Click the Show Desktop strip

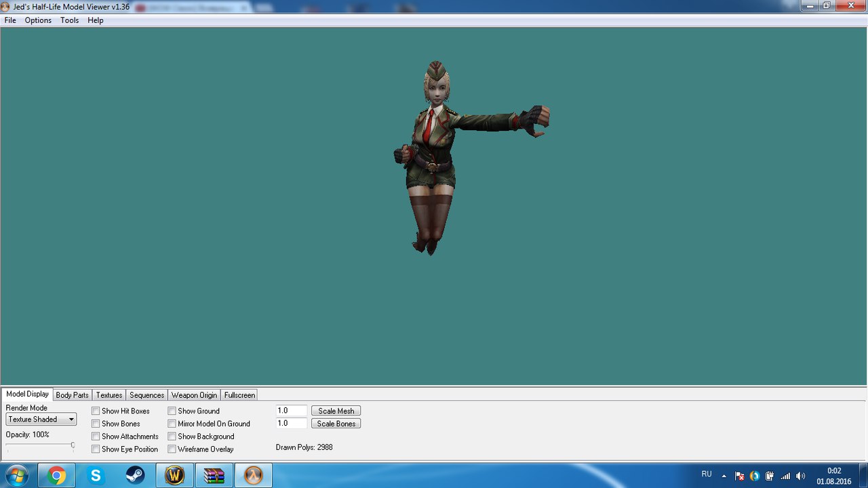(x=863, y=476)
